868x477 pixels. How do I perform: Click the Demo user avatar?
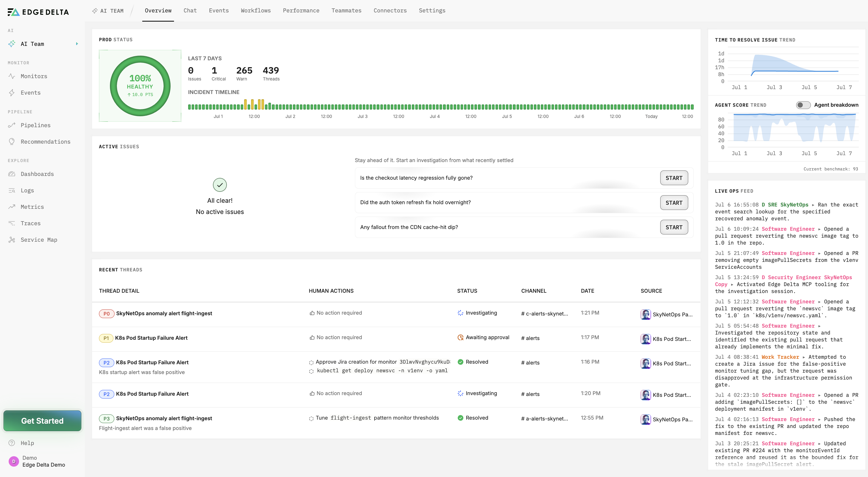pos(14,461)
